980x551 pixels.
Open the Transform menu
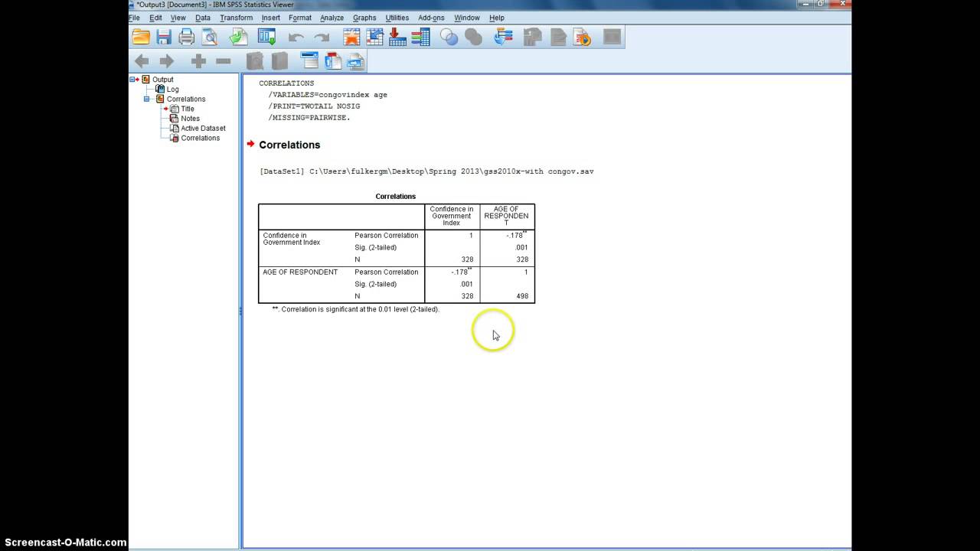click(236, 18)
